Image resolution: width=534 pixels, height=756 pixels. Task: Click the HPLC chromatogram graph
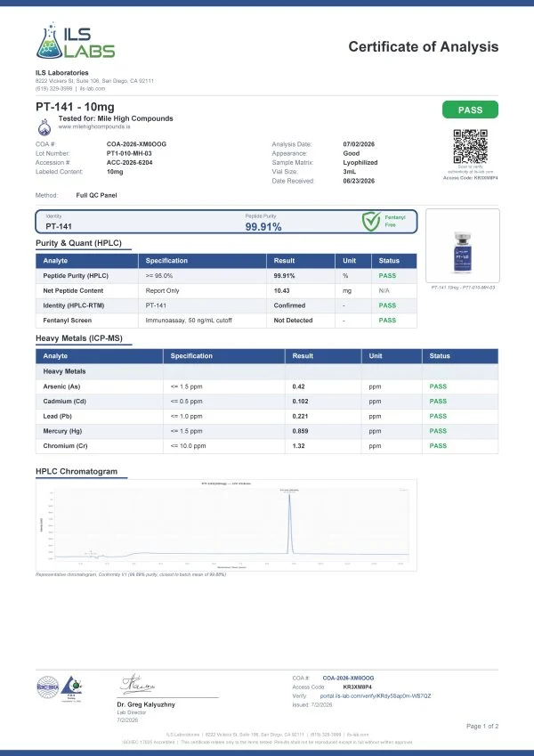pos(226,525)
